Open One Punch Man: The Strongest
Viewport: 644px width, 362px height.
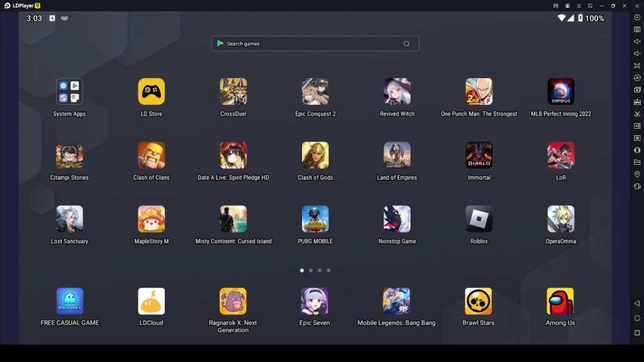479,91
